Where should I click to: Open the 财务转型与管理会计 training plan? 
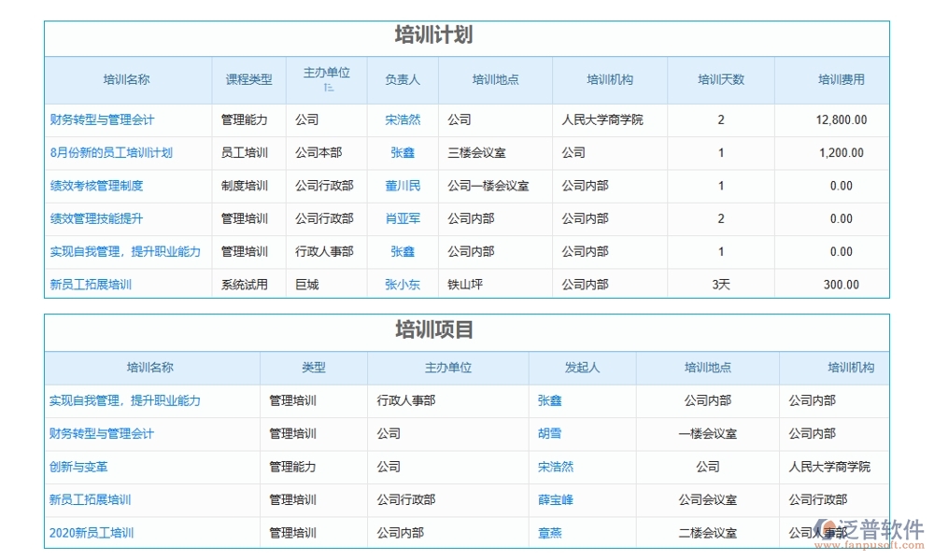click(104, 119)
